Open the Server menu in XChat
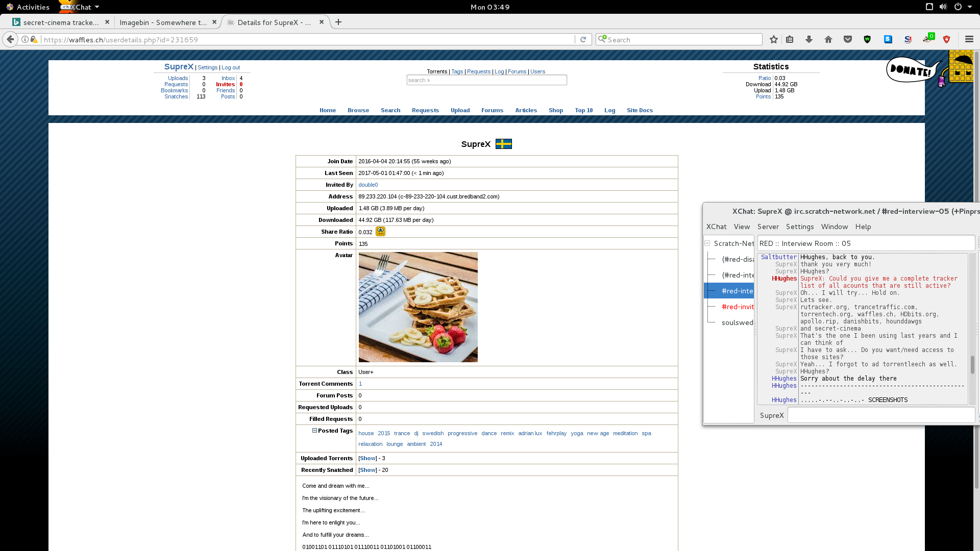 point(768,227)
